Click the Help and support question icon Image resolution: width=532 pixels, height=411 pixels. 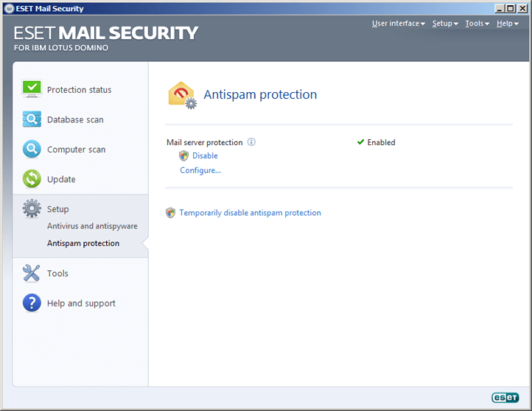point(32,303)
